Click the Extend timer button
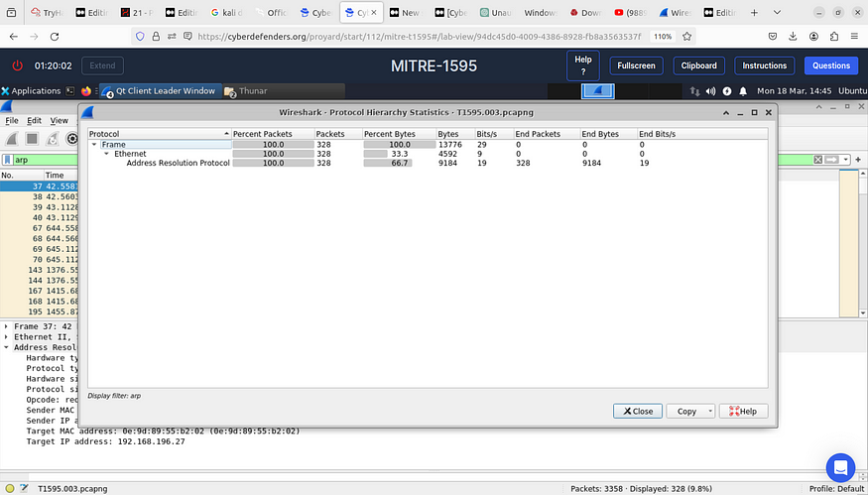868x495 pixels. pyautogui.click(x=102, y=65)
